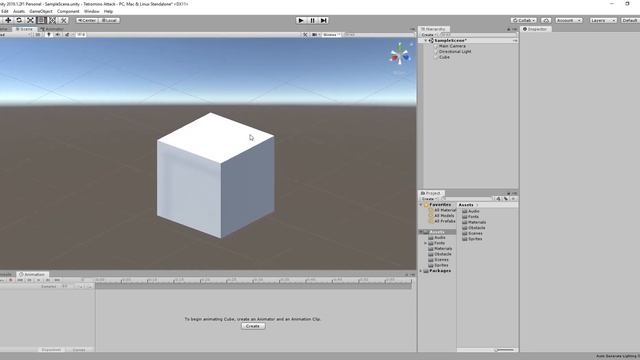Image resolution: width=640 pixels, height=360 pixels.
Task: Toggle scene lighting button
Action: [49, 35]
